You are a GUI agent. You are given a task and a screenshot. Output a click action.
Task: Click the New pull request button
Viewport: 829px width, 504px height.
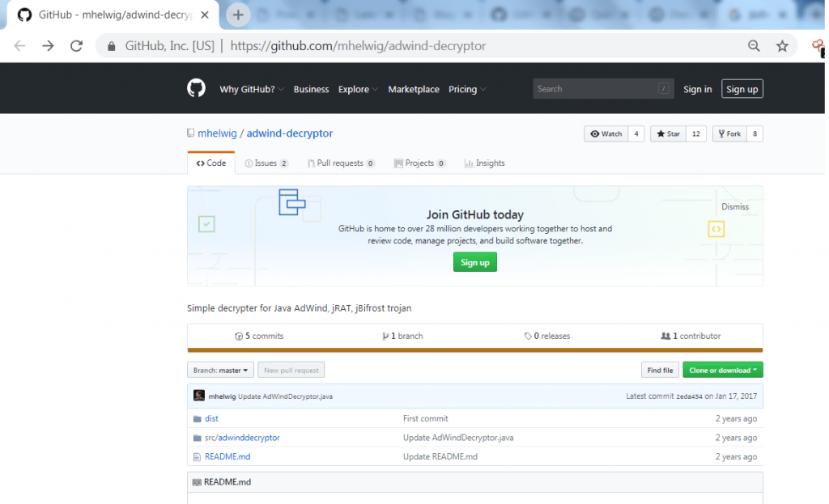291,370
